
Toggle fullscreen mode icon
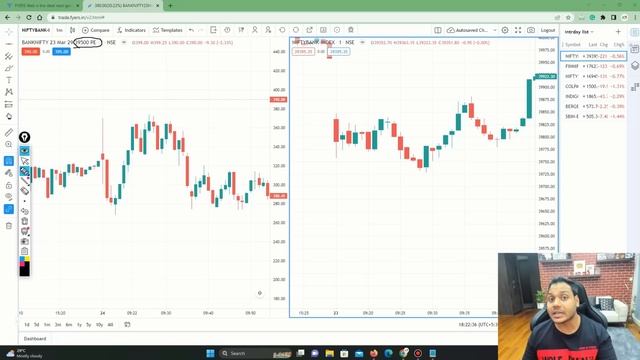518,30
